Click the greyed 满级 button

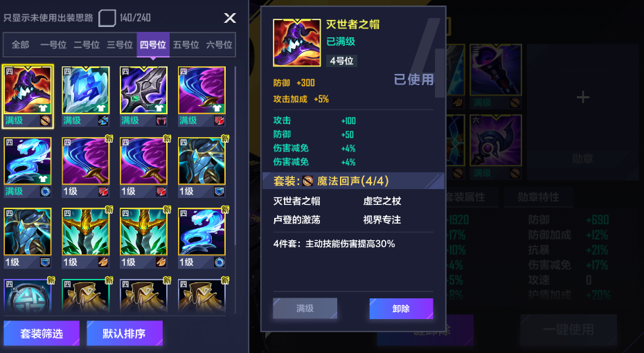(305, 308)
